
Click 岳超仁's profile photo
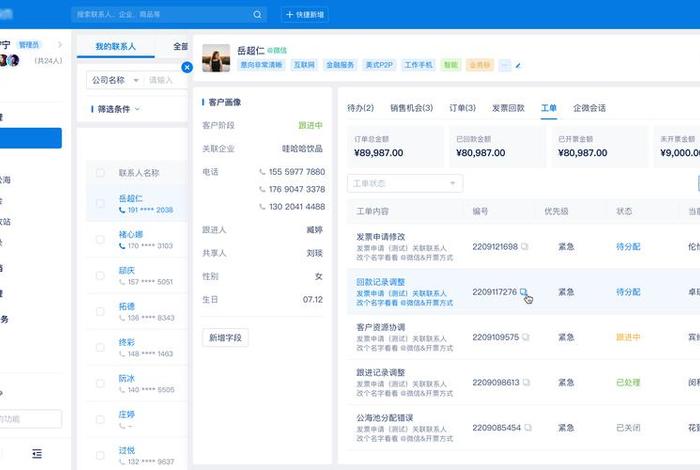coord(216,58)
